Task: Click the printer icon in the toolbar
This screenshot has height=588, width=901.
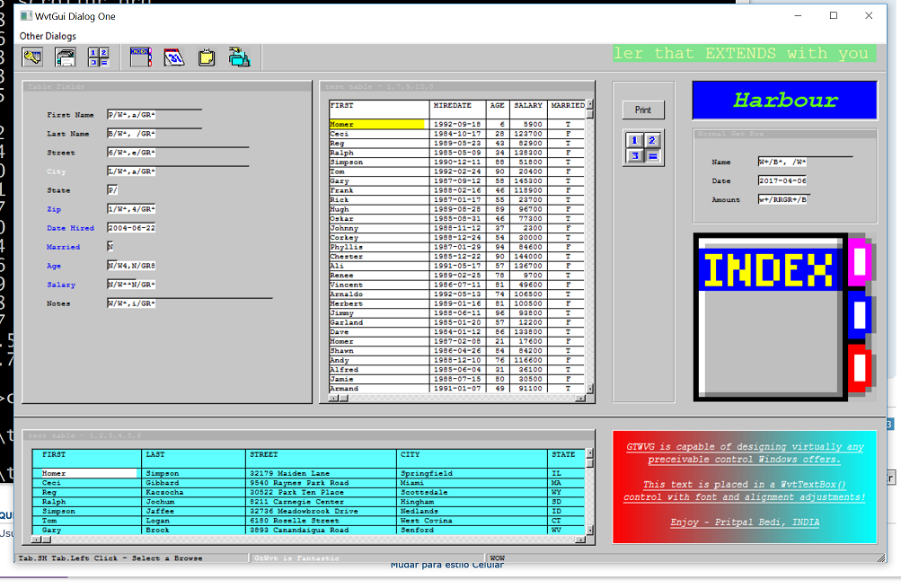Action: [66, 57]
